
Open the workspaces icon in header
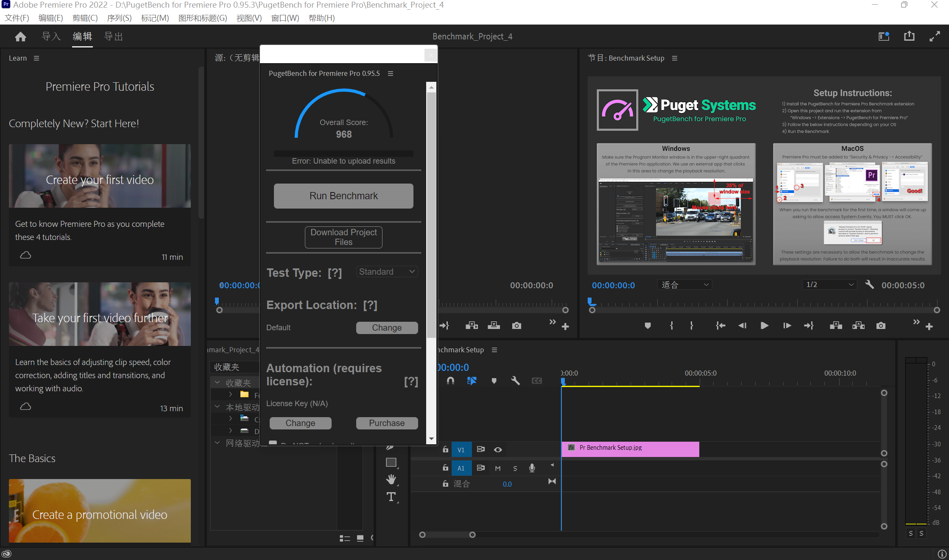click(x=884, y=36)
